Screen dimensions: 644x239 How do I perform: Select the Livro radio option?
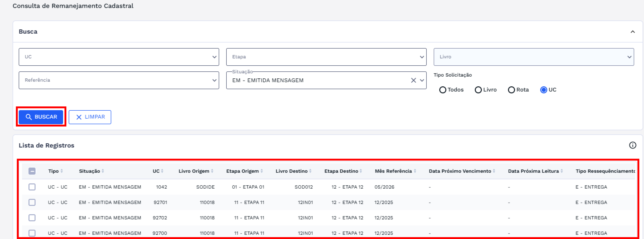coord(478,90)
